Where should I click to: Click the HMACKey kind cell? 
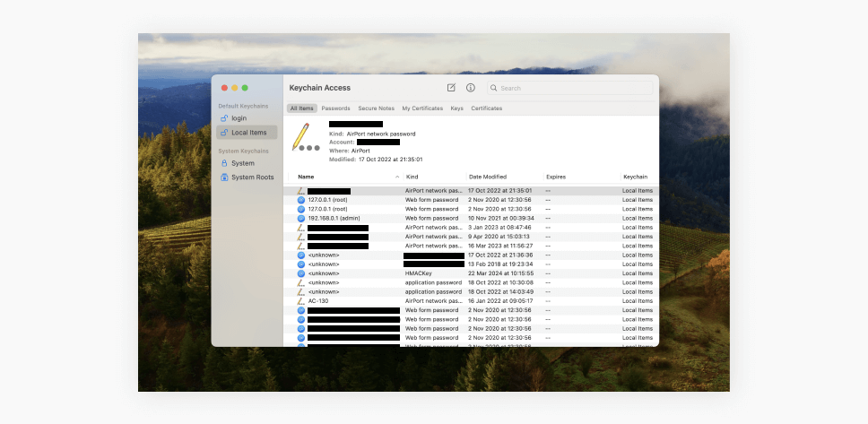coord(419,273)
